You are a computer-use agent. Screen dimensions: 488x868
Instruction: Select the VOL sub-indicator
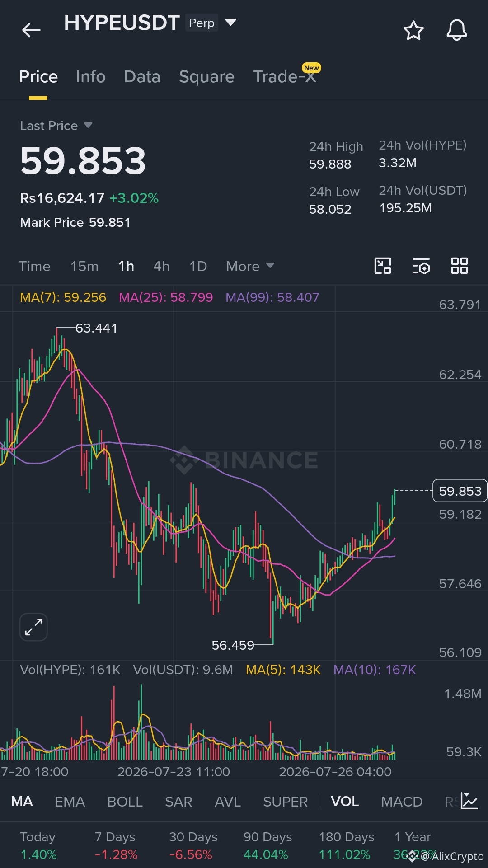(345, 801)
